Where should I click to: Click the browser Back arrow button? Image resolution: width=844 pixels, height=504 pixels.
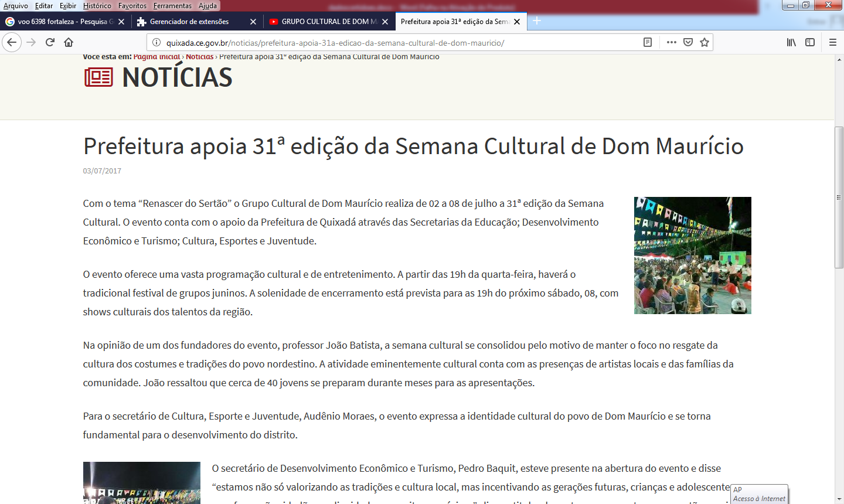(12, 42)
